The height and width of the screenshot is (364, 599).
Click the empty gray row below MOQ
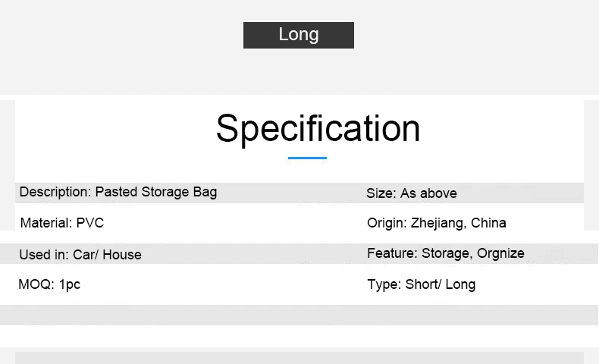299,315
